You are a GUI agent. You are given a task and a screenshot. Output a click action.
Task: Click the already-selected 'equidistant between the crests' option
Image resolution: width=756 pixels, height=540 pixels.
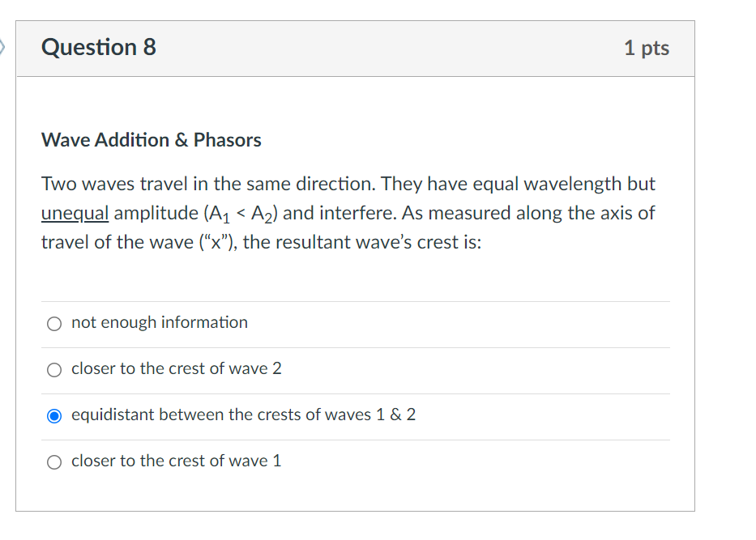click(x=54, y=415)
